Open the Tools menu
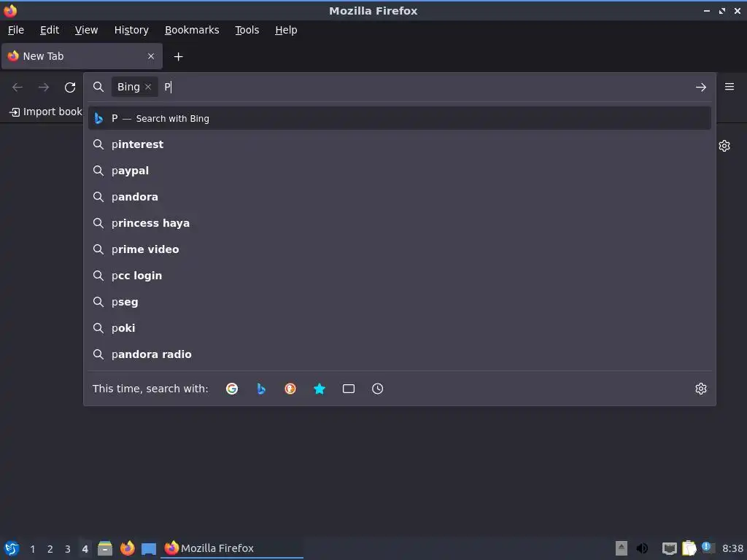 (247, 30)
